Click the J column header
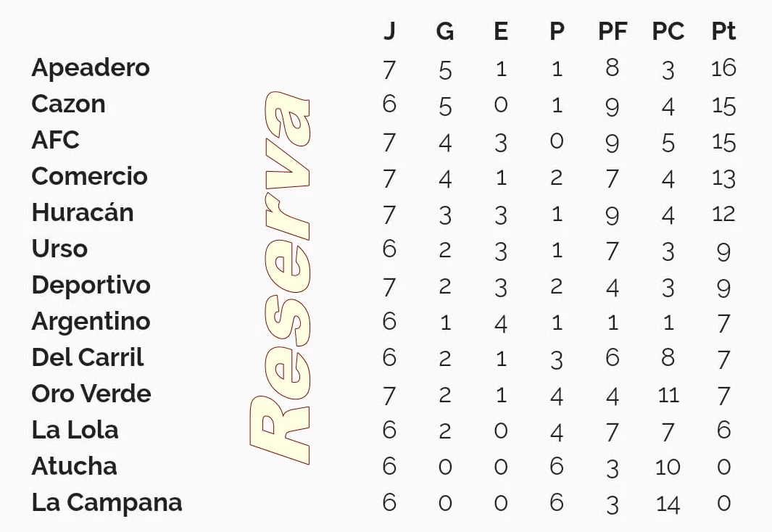This screenshot has height=532, width=772. [x=389, y=31]
